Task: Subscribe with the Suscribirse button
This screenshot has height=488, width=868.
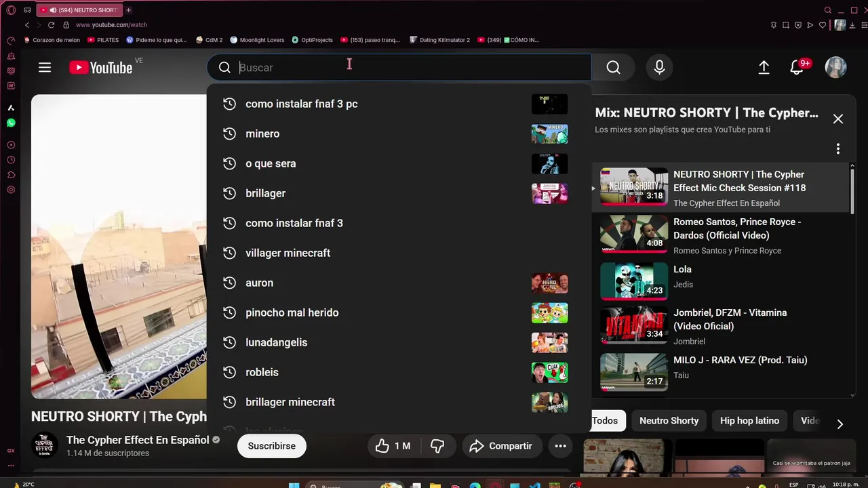Action: 271,446
